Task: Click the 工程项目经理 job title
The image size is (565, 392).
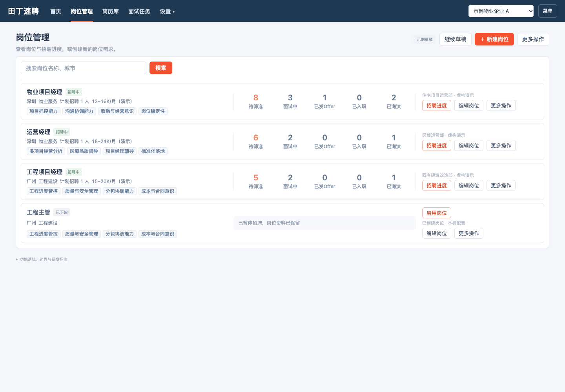Action: 44,172
